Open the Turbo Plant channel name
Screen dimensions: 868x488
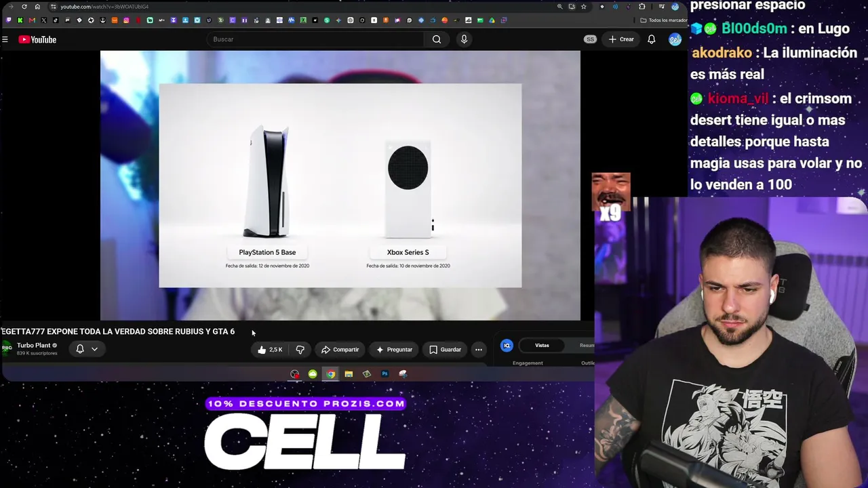click(34, 346)
